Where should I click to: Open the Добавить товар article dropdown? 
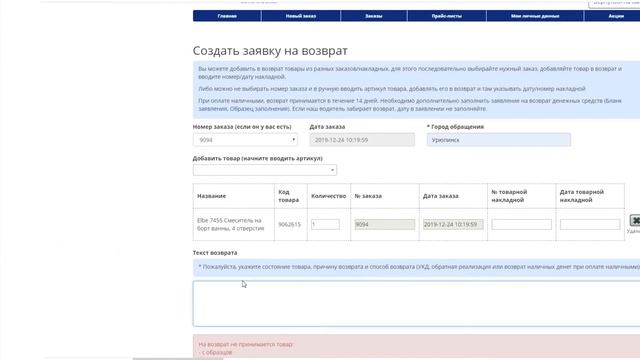click(265, 170)
